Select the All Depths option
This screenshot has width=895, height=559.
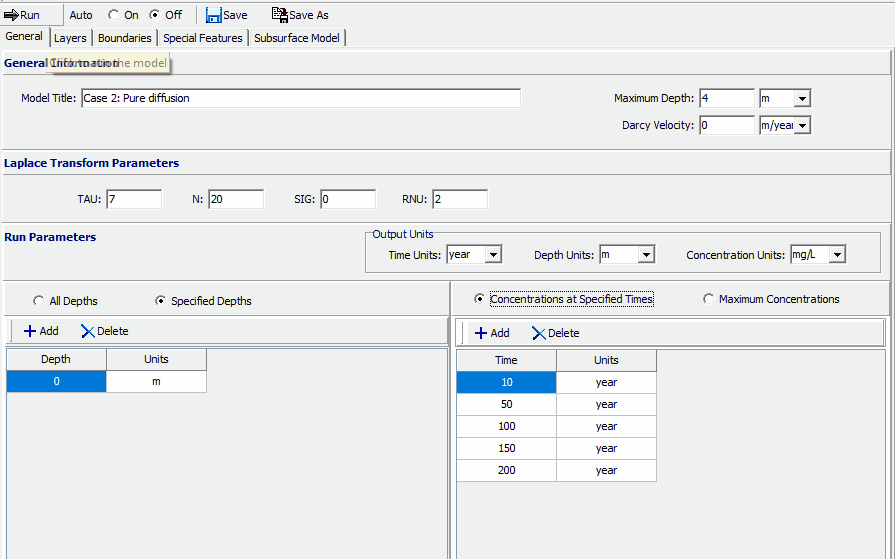39,301
